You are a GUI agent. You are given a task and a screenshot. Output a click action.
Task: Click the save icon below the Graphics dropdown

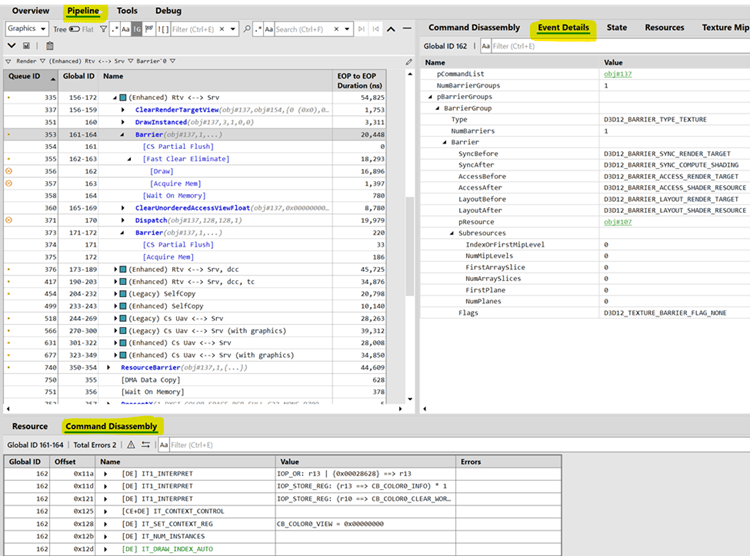tap(26, 45)
